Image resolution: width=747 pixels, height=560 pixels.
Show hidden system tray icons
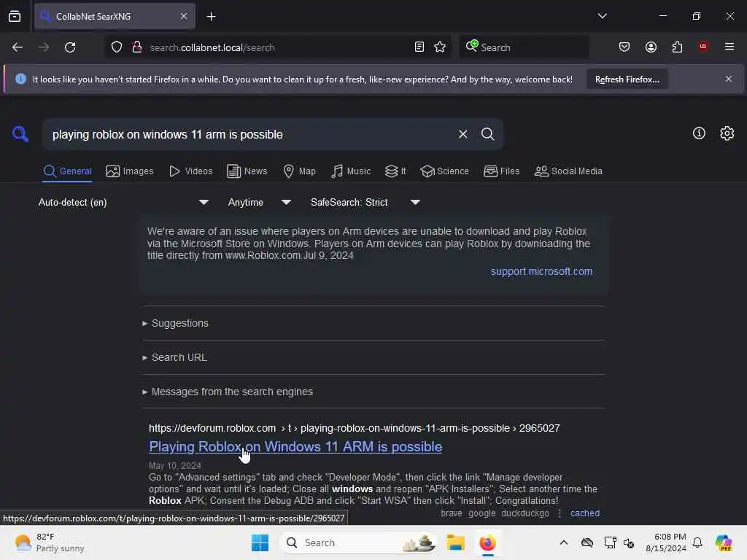point(564,542)
